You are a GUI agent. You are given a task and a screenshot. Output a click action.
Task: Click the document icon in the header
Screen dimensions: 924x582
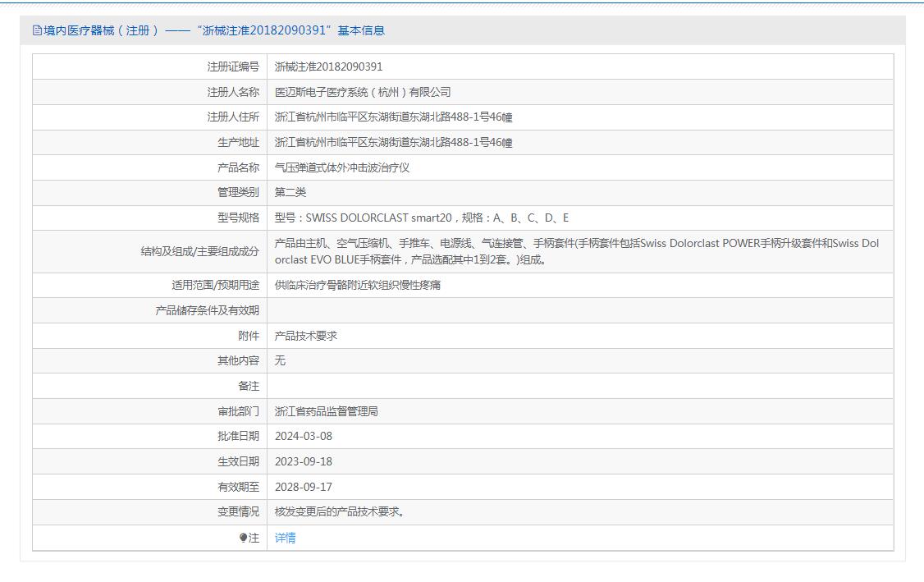[x=37, y=30]
